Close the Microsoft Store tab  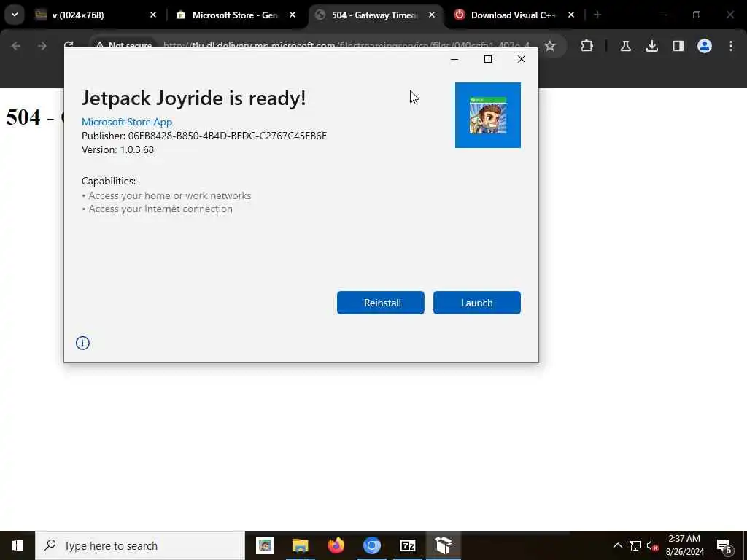pyautogui.click(x=293, y=15)
